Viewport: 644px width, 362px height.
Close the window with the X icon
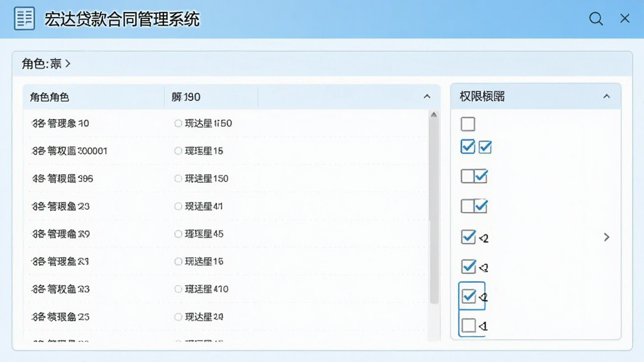625,18
